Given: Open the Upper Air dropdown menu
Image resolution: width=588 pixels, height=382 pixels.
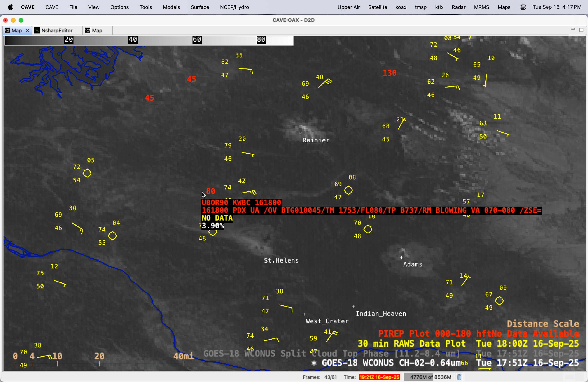Looking at the screenshot, I should pyautogui.click(x=348, y=7).
